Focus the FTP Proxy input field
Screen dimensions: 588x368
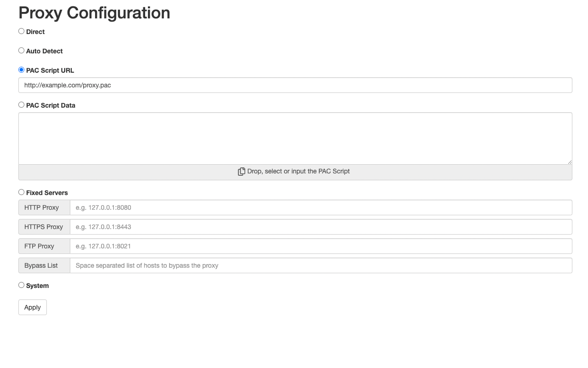click(x=321, y=246)
